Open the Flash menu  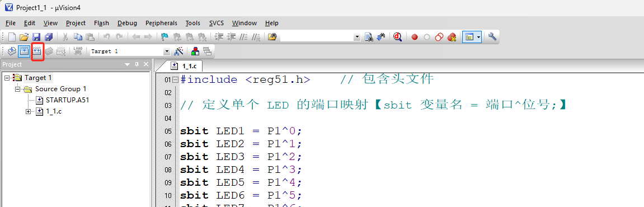tap(101, 23)
